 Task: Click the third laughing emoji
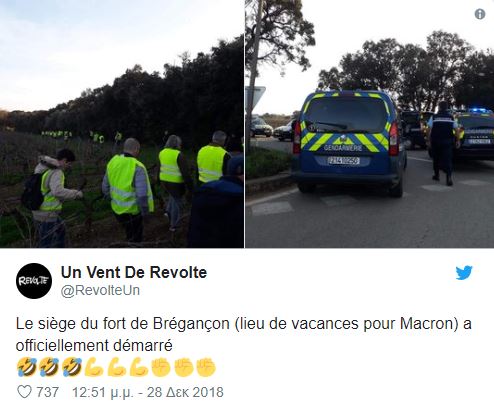[x=72, y=367]
